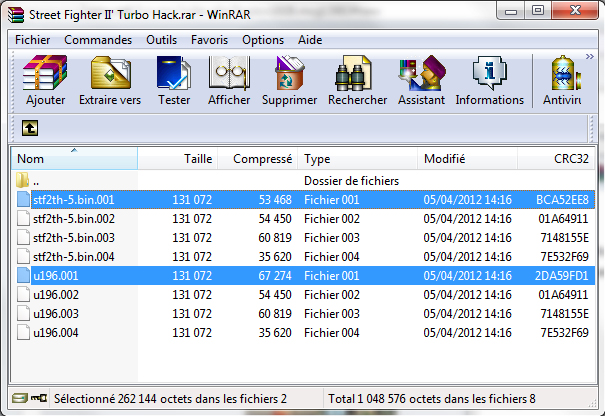The image size is (605, 416).
Task: Sort by the Taille column header
Action: pos(198,159)
